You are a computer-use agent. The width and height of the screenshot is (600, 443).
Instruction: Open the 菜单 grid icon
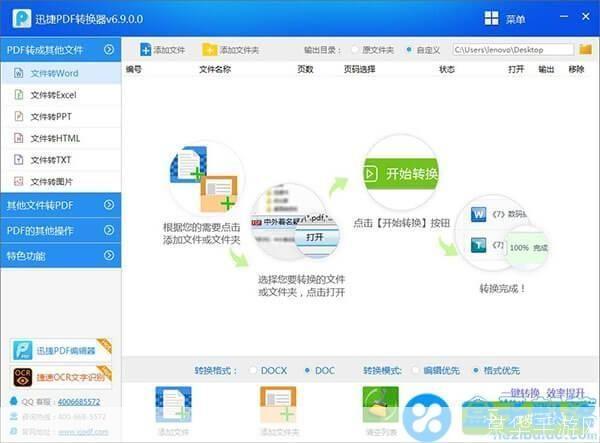click(491, 18)
